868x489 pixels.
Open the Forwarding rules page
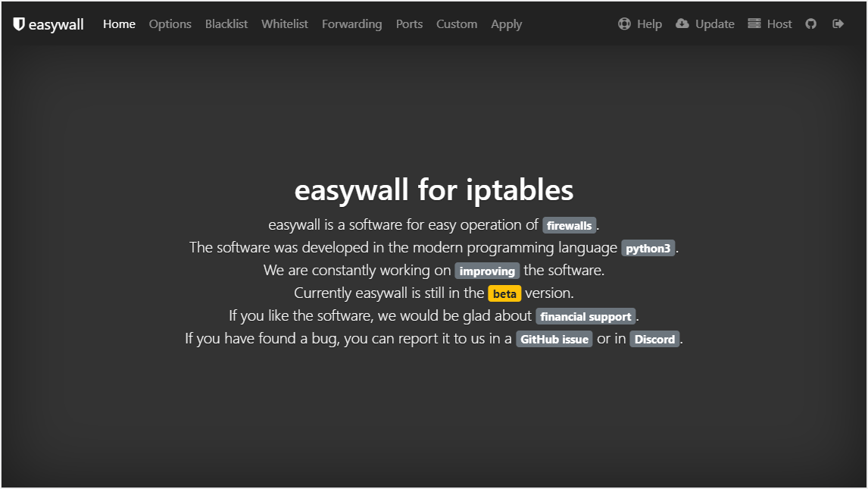pyautogui.click(x=352, y=24)
